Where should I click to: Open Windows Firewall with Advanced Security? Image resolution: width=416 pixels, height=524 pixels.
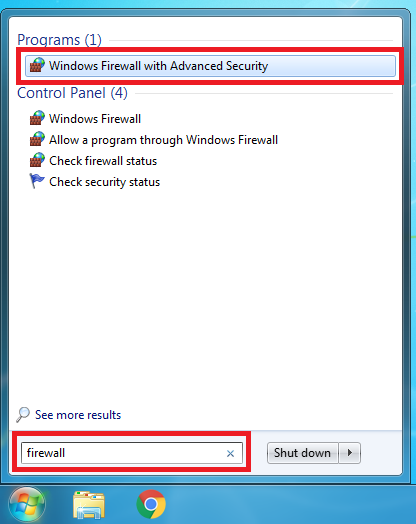click(210, 66)
